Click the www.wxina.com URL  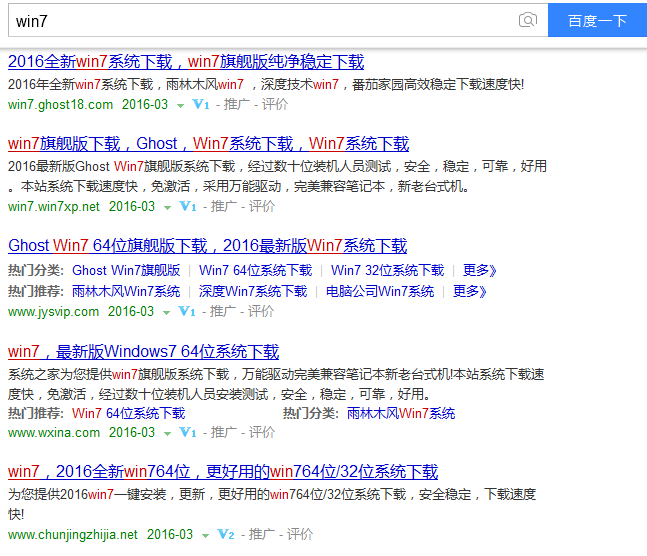54,433
